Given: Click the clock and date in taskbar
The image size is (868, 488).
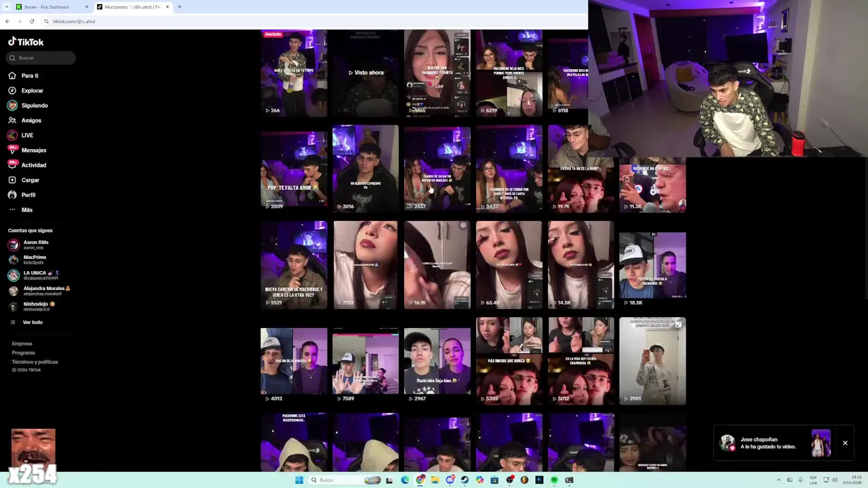Looking at the screenshot, I should (x=852, y=480).
